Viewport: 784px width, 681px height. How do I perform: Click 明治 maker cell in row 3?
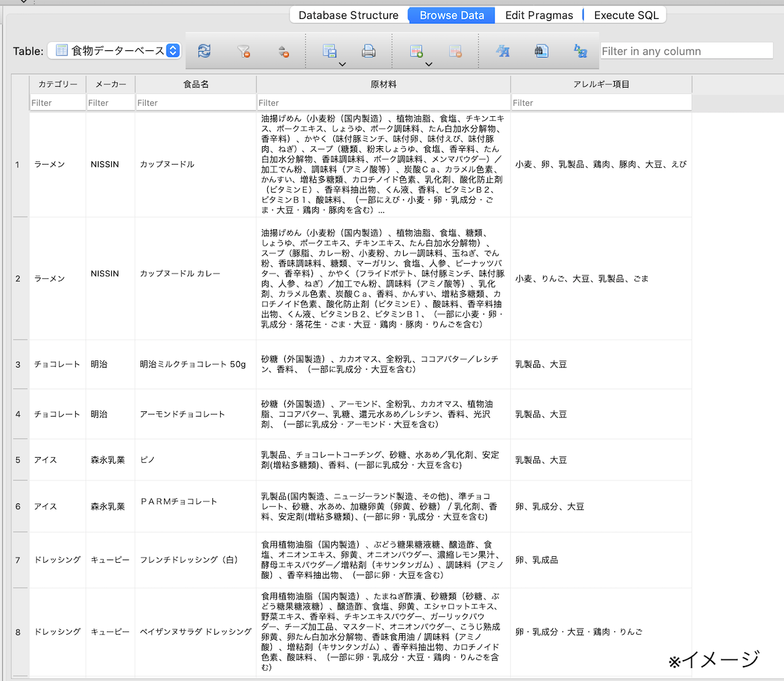(110, 364)
